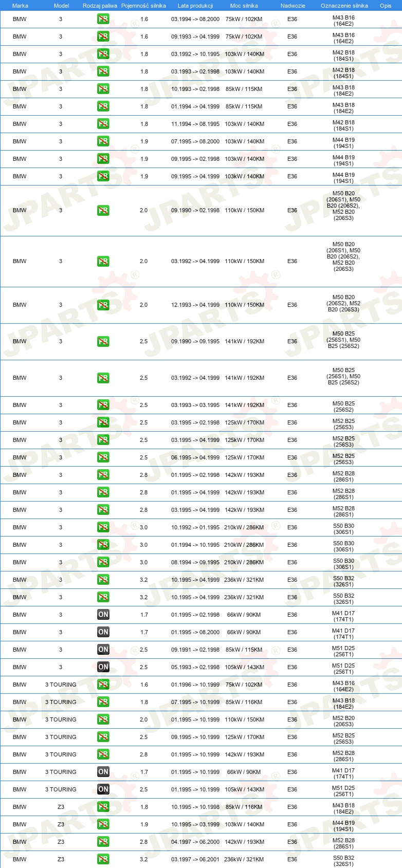Viewport: 402px width, 868px height.
Task: Click BMW cell in row dated 09.1991 -> 02.1998
Action: click(x=20, y=650)
